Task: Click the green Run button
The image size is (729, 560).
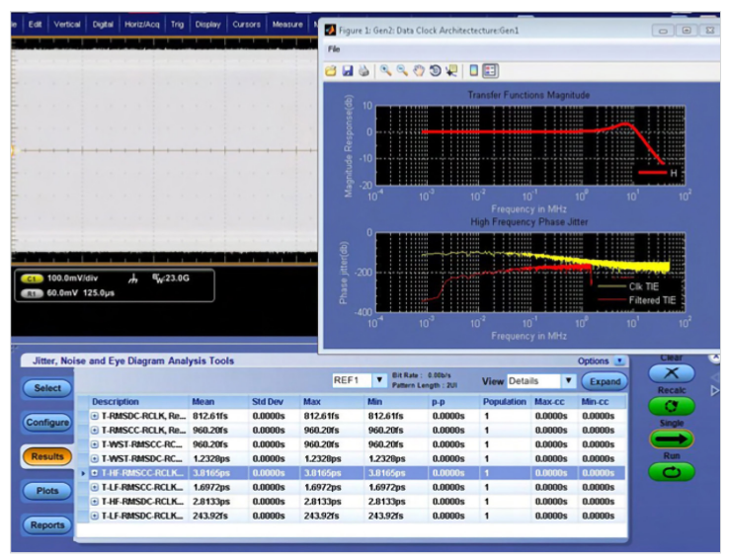Action: 671,472
